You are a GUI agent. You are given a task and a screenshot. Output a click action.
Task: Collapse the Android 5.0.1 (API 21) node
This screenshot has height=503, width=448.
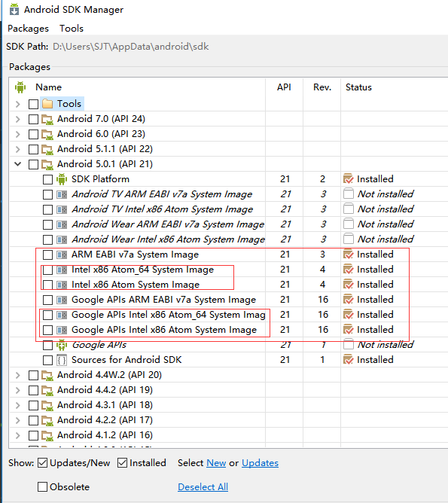coord(18,164)
